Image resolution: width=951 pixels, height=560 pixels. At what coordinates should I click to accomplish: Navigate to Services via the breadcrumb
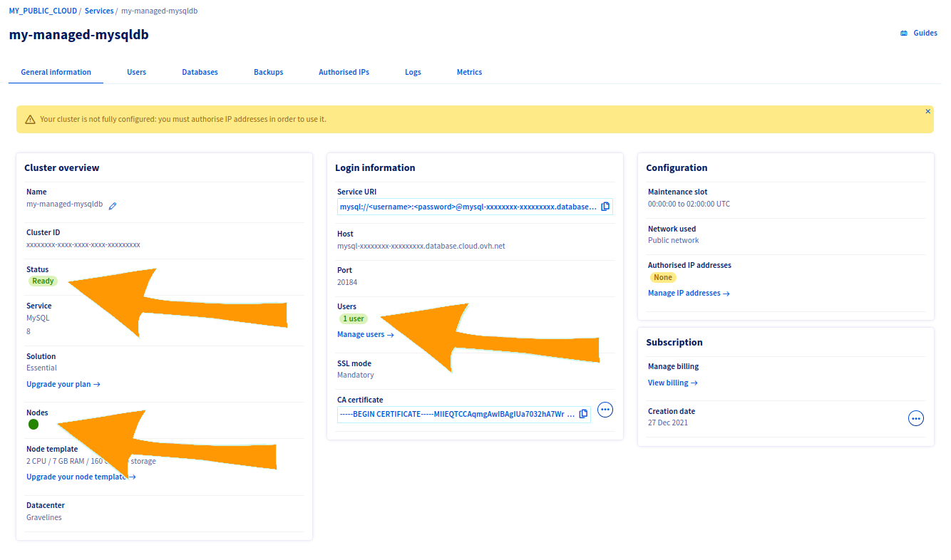[x=99, y=10]
